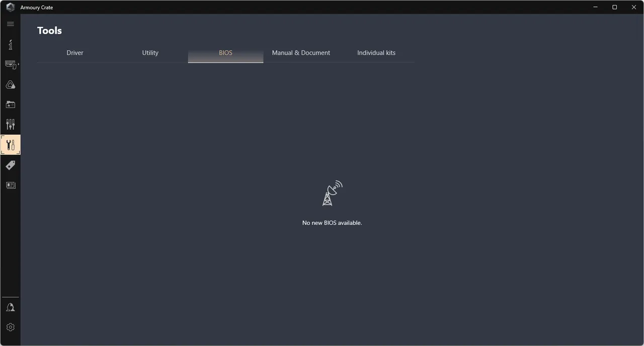Click the satellite antenna status icon
This screenshot has width=644, height=346.
click(332, 193)
